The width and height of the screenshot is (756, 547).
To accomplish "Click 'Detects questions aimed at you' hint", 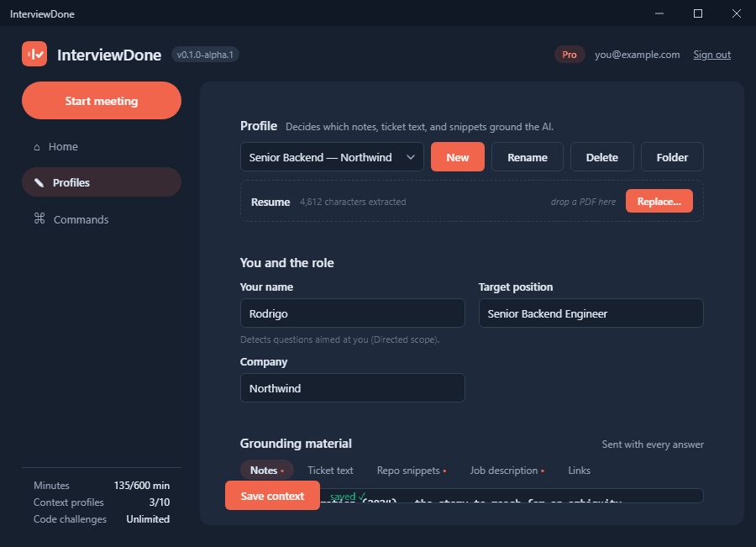I will click(340, 339).
